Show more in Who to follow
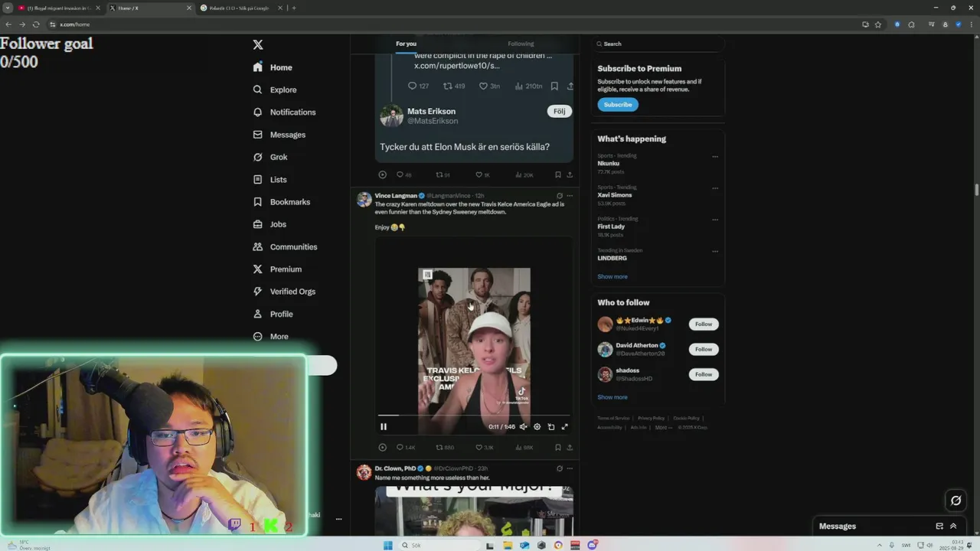The image size is (980, 551). pyautogui.click(x=612, y=397)
